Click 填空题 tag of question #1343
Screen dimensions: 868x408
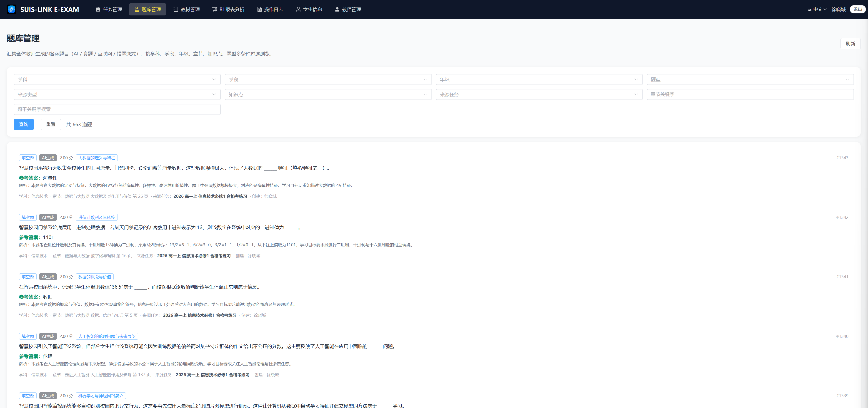[28, 158]
